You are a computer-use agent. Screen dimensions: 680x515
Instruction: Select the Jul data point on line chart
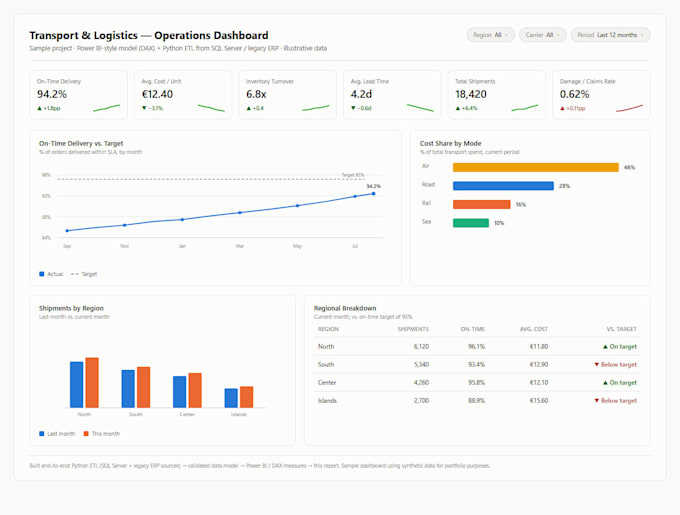tap(355, 196)
